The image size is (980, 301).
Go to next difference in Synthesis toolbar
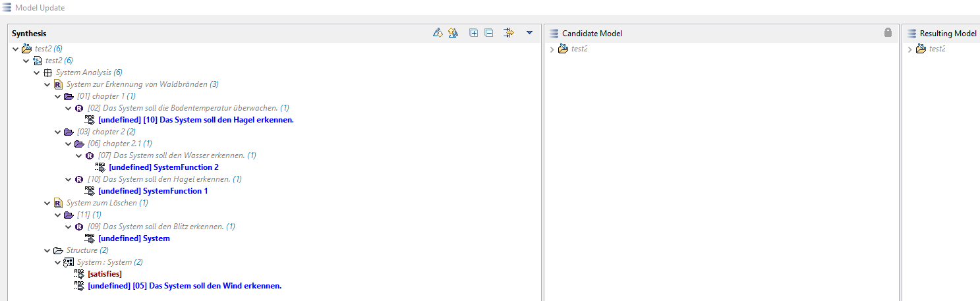coord(438,33)
